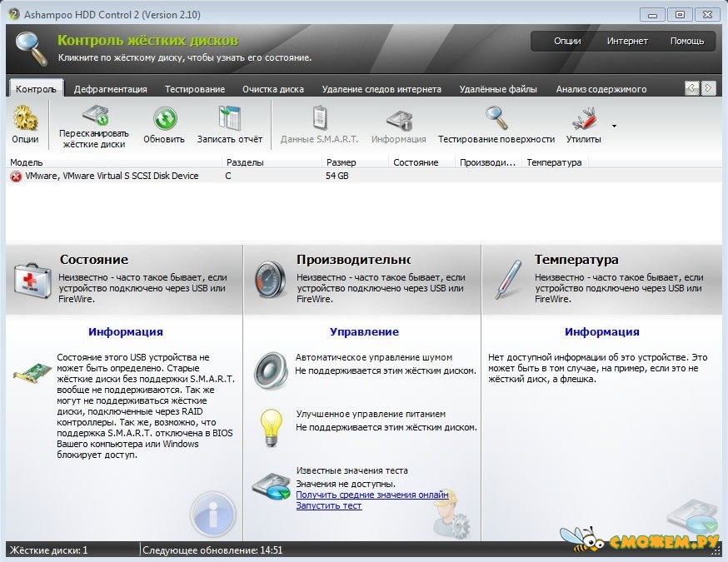Viewport: 728px width, 562px height.
Task: Click the partition C cell
Action: pos(228,176)
